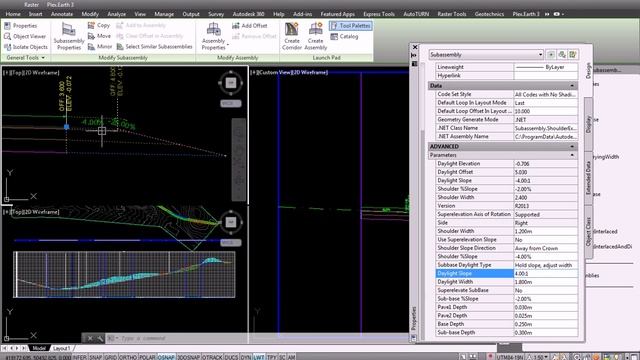Open the Properties palette menu icon below auto-hide
Viewport: 640px width, 360px height.
click(414, 64)
